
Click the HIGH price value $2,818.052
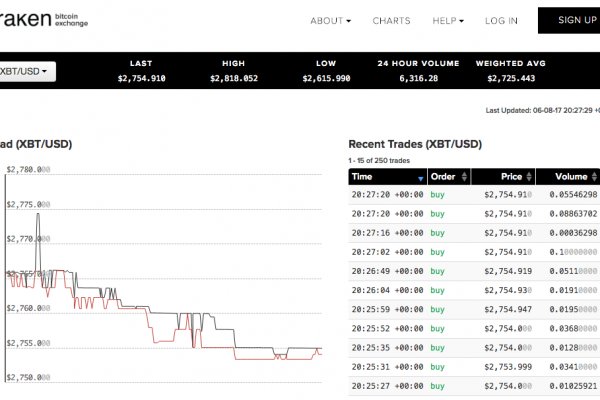233,78
